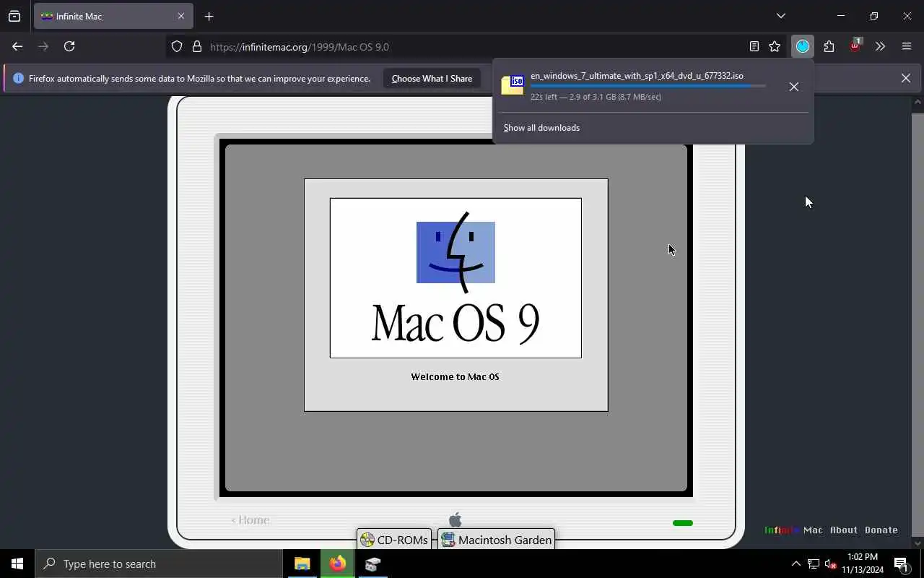924x578 pixels.
Task: Click the Type here to search box
Action: pyautogui.click(x=158, y=564)
